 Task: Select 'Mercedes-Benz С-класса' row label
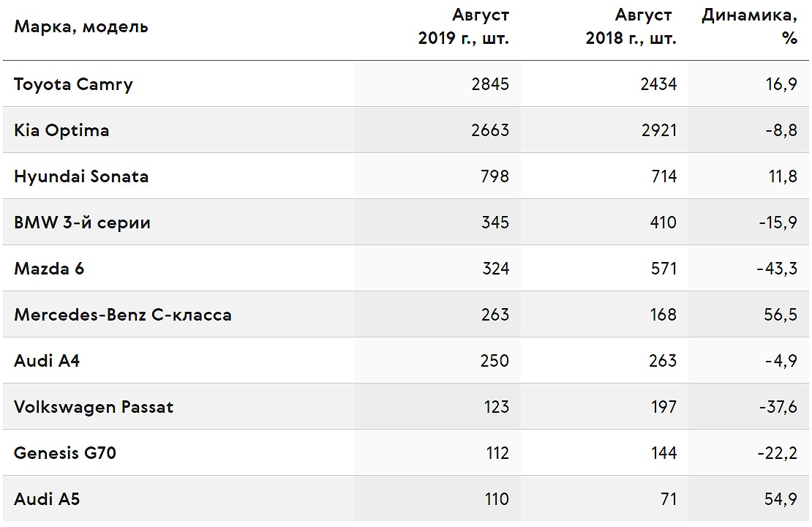[x=123, y=315]
